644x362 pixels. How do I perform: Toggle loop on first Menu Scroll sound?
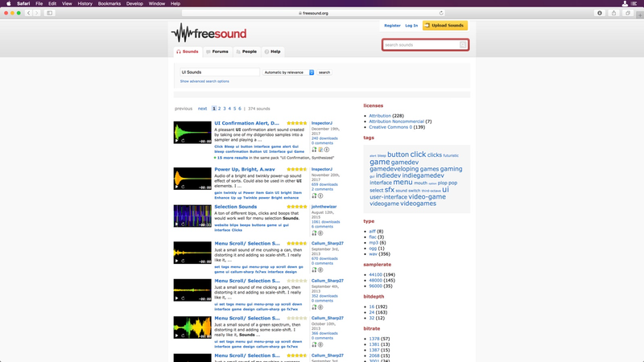tap(183, 261)
